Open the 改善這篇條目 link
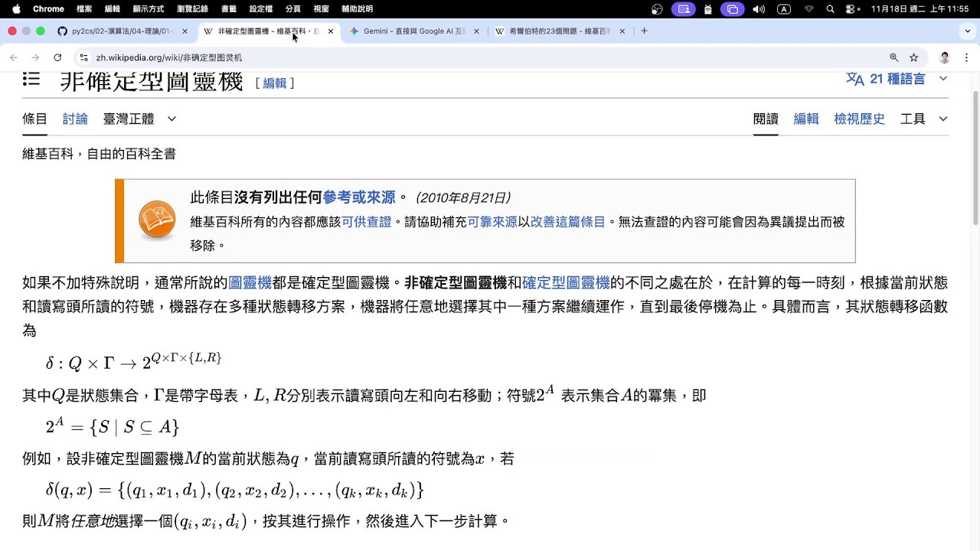 (568, 222)
